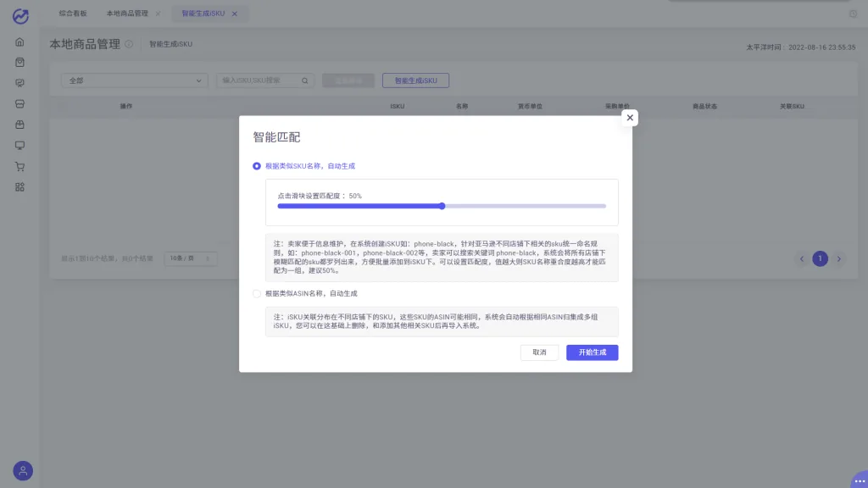868x488 pixels.
Task: Click the 太平洋时间 timestamp
Action: tap(800, 47)
